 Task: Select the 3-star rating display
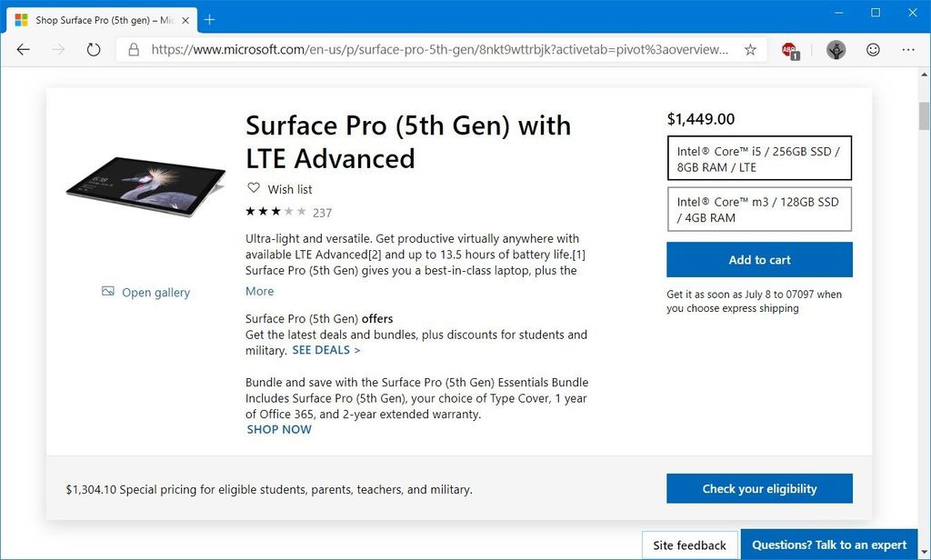273,211
